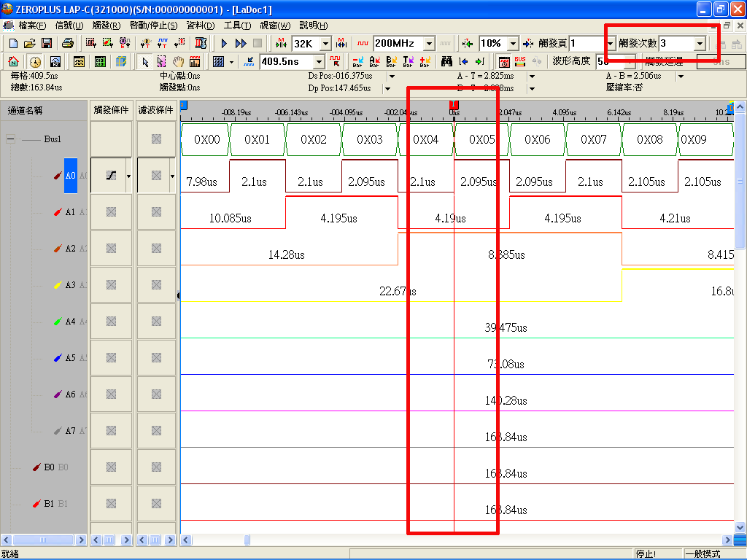
Task: Open the 32K memory depth dropdown
Action: (325, 44)
